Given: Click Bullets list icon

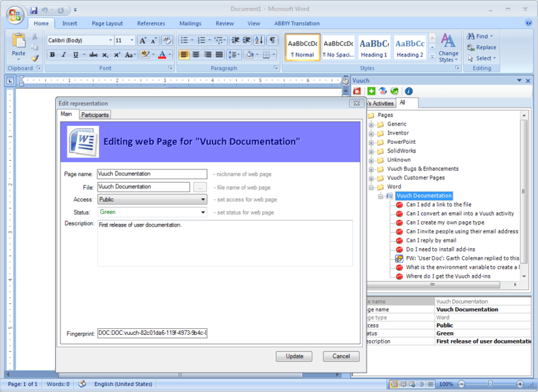Looking at the screenshot, I should (x=184, y=40).
